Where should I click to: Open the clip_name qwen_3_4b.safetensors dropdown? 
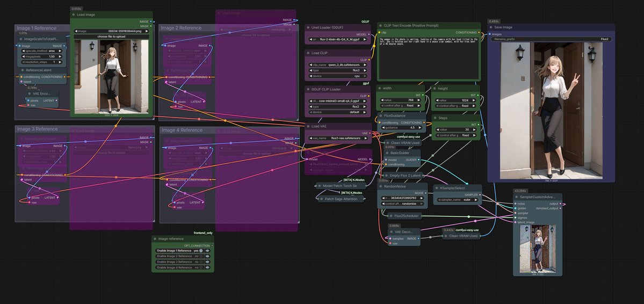click(339, 65)
